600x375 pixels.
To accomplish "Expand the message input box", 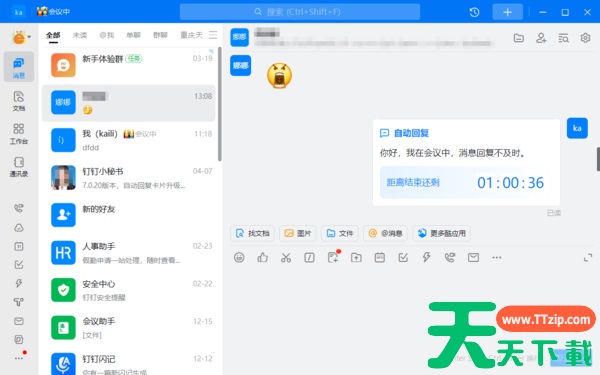I will click(x=588, y=258).
